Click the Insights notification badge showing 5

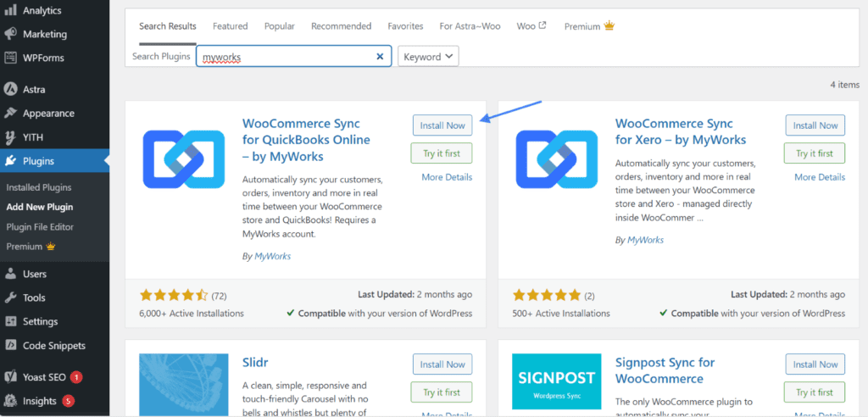click(x=68, y=401)
